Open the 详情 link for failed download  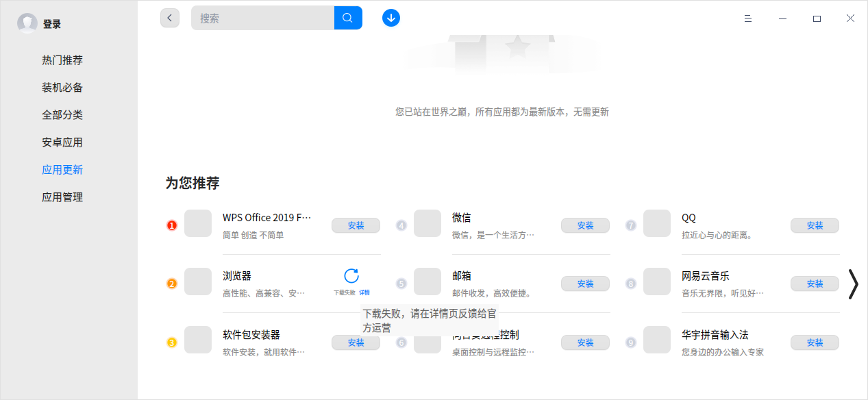tap(364, 292)
